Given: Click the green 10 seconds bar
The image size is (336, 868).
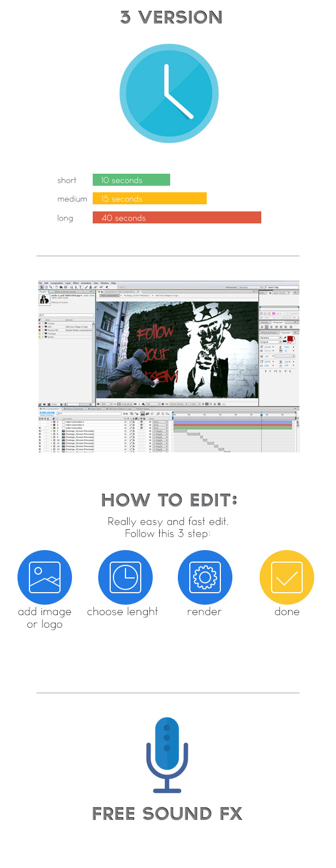Looking at the screenshot, I should tap(131, 180).
